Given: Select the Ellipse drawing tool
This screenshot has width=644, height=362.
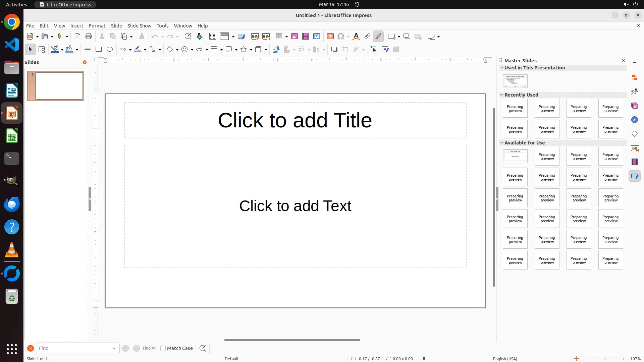Looking at the screenshot, I should click(110, 50).
